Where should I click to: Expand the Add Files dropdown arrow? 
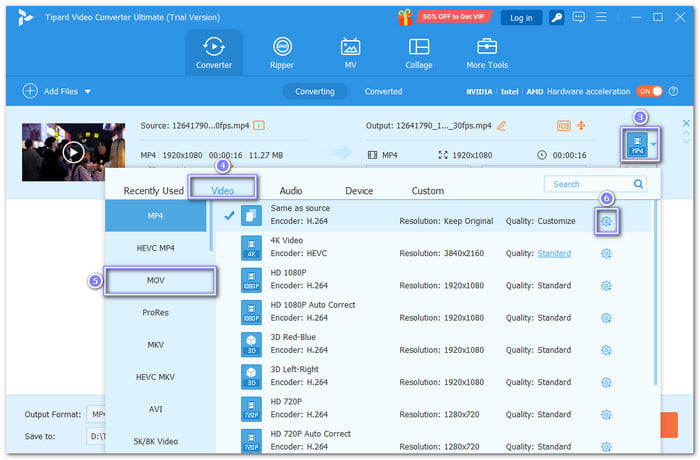pyautogui.click(x=88, y=92)
